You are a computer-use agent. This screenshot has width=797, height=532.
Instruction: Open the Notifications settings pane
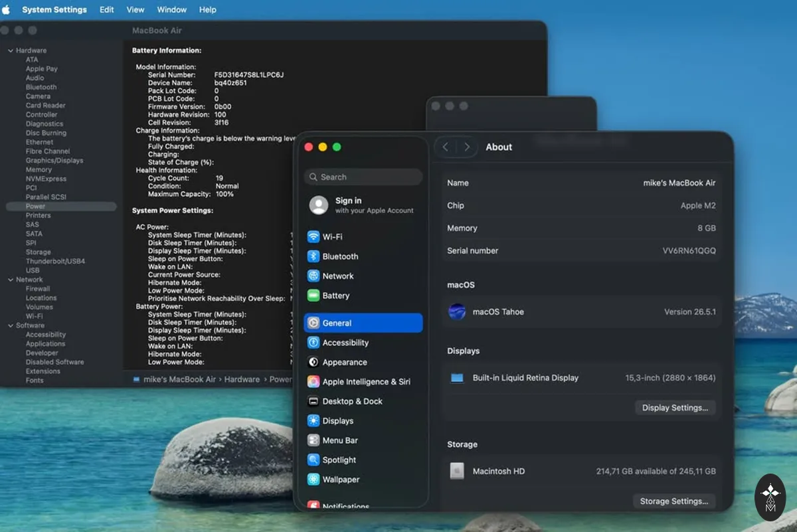coord(363,506)
